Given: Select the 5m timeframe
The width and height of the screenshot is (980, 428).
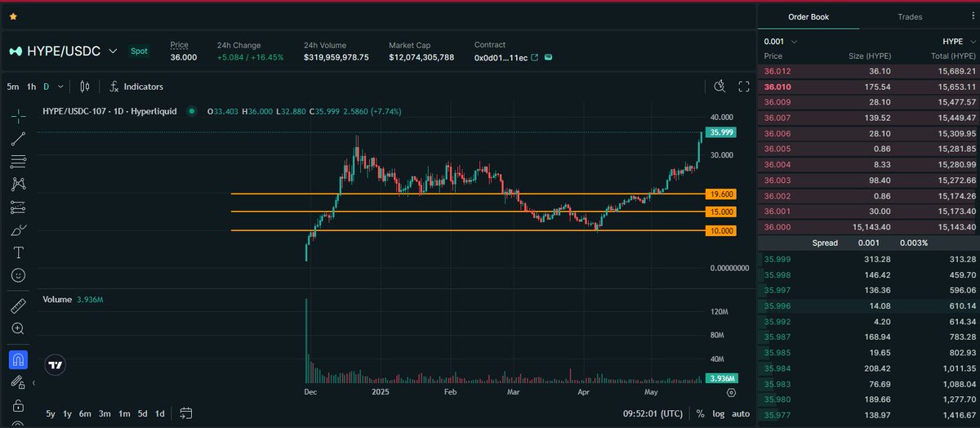Looking at the screenshot, I should (13, 87).
